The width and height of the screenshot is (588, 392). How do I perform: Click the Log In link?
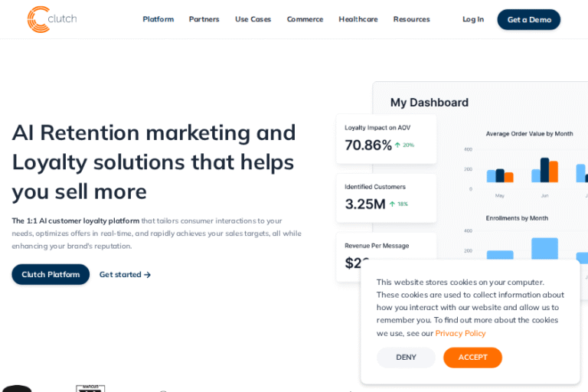(x=472, y=19)
